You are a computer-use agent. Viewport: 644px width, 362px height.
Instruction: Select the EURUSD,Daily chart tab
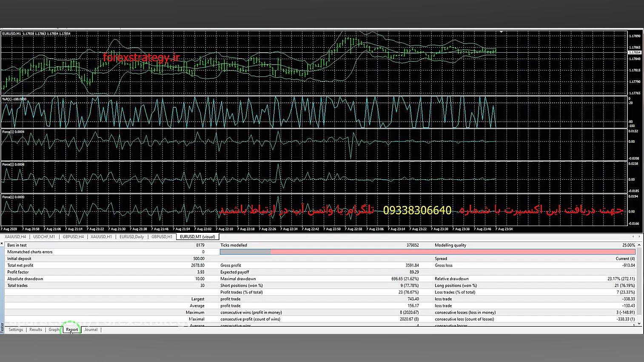click(131, 237)
